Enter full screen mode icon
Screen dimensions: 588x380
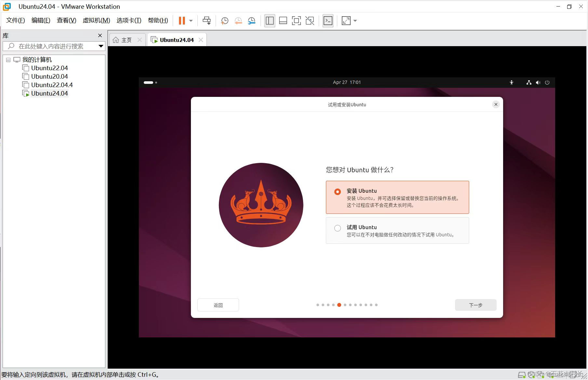(296, 21)
